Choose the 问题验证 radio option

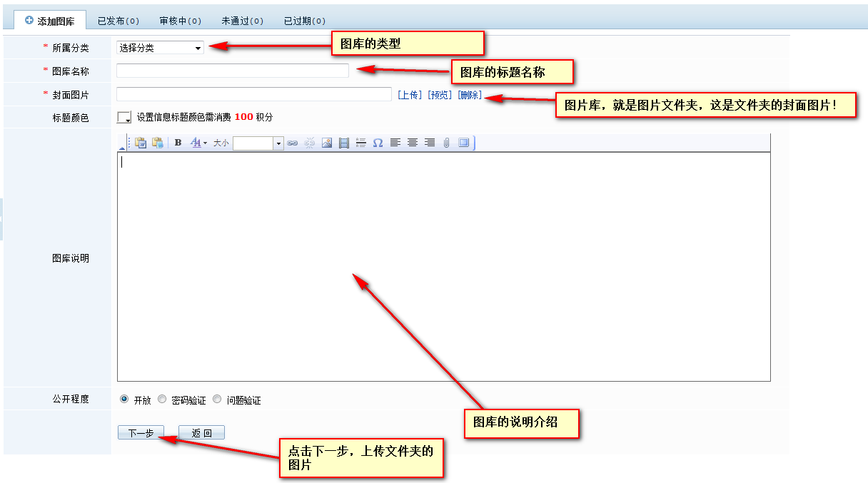pos(217,400)
